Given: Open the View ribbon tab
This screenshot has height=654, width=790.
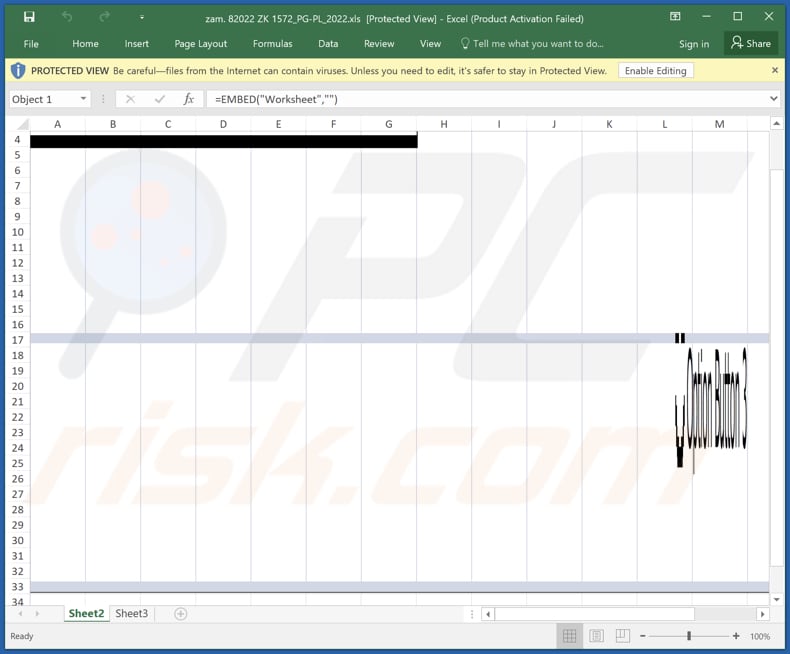Looking at the screenshot, I should tap(430, 44).
